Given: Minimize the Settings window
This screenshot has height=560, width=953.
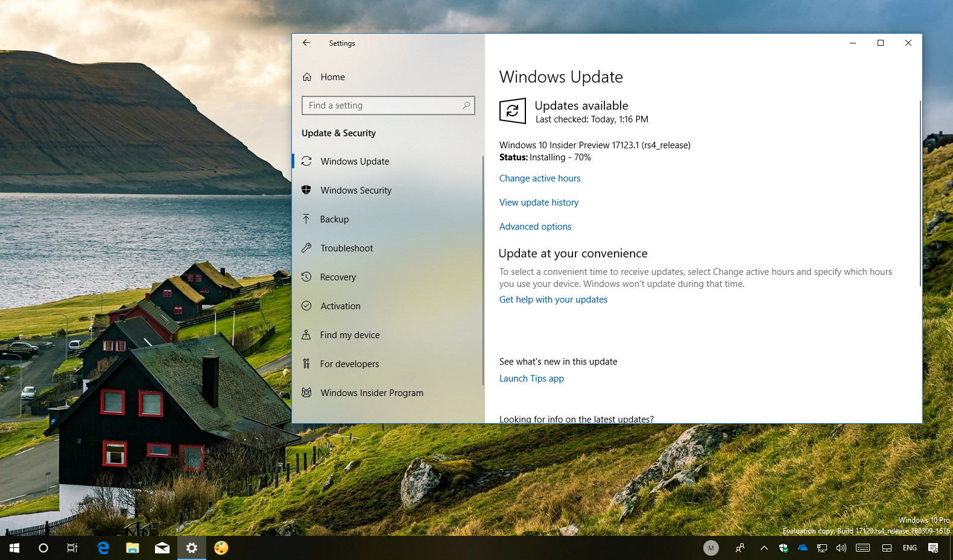Looking at the screenshot, I should click(853, 43).
